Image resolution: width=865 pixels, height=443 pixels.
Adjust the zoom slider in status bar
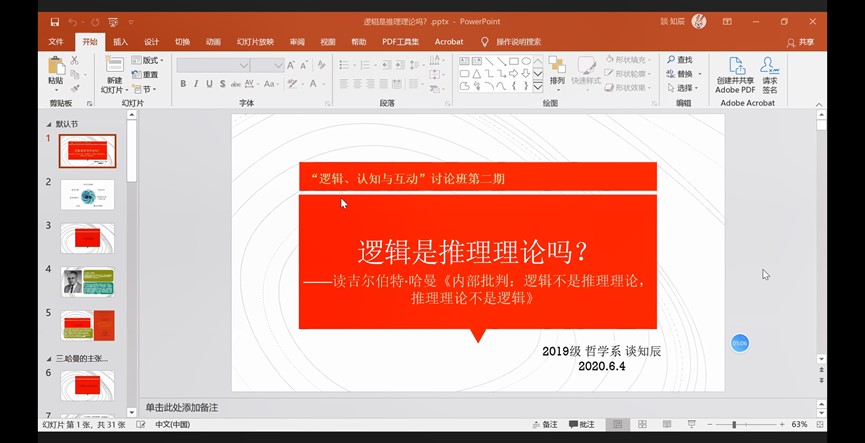pyautogui.click(x=734, y=425)
